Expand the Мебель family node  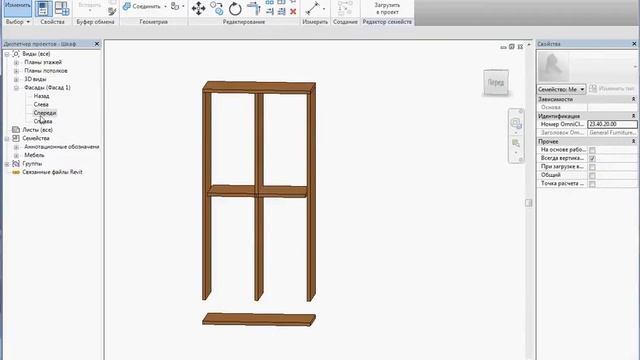click(x=16, y=156)
